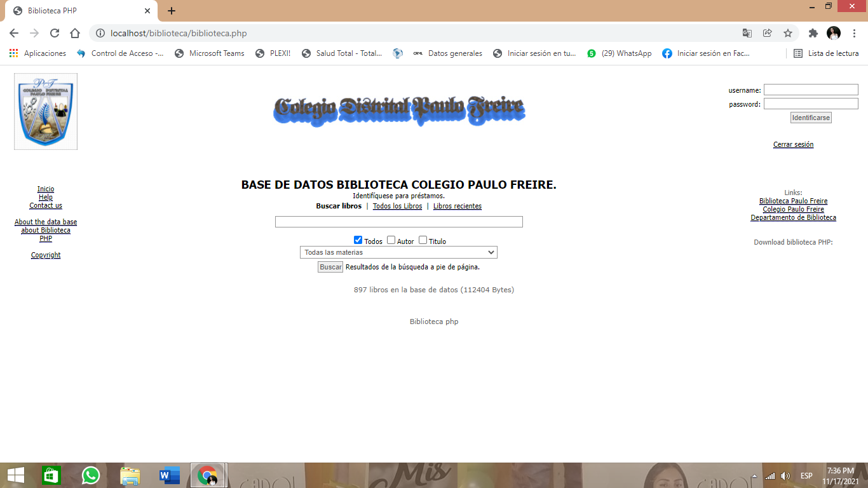Open the Chrome extensions puzzle icon

813,34
